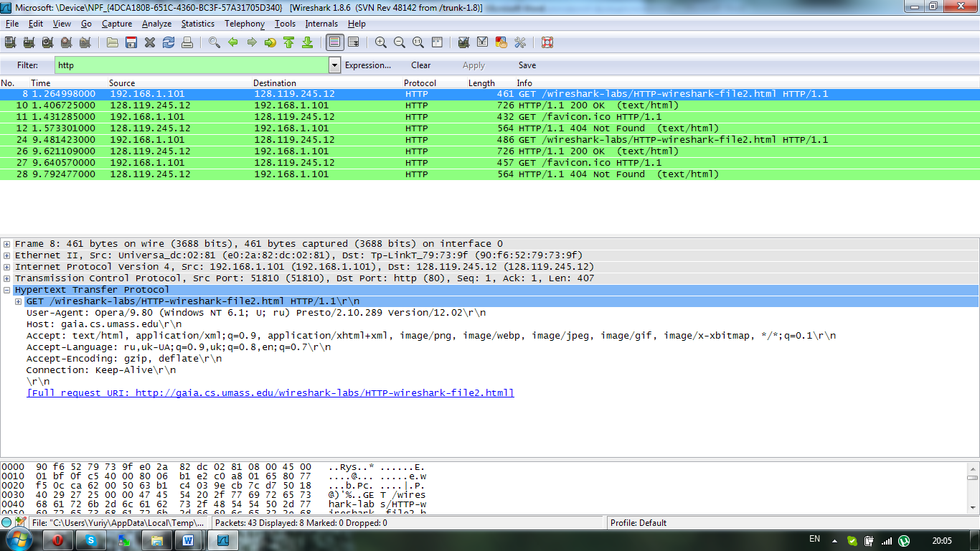This screenshot has width=980, height=551.
Task: Sort packet list by Time column
Action: click(41, 83)
